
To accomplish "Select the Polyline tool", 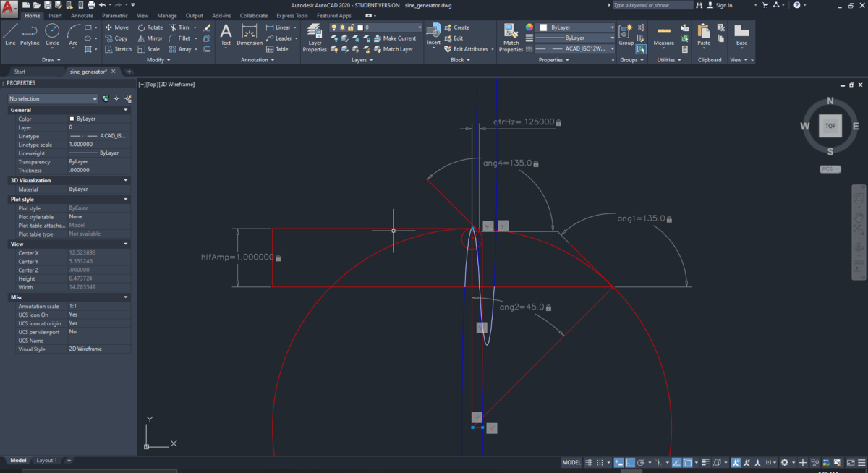I will click(30, 35).
